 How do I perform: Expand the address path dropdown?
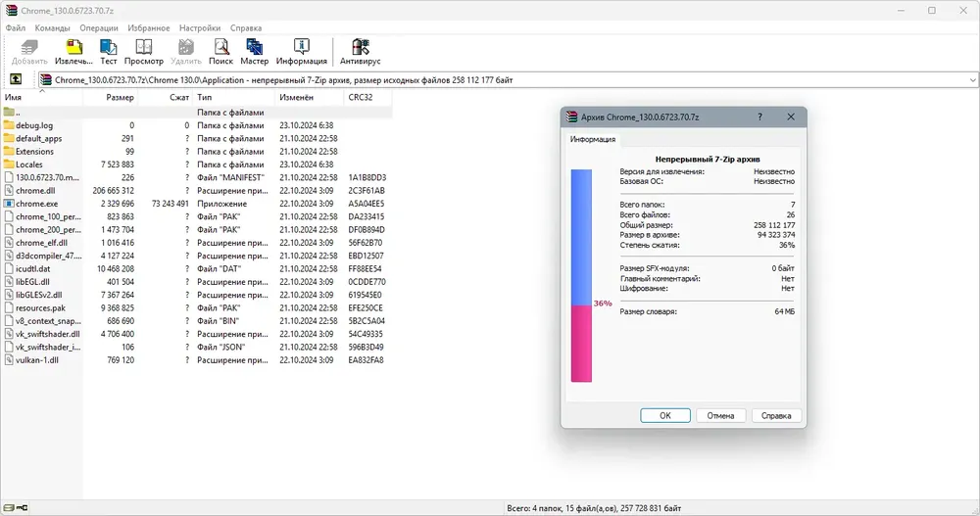[972, 80]
